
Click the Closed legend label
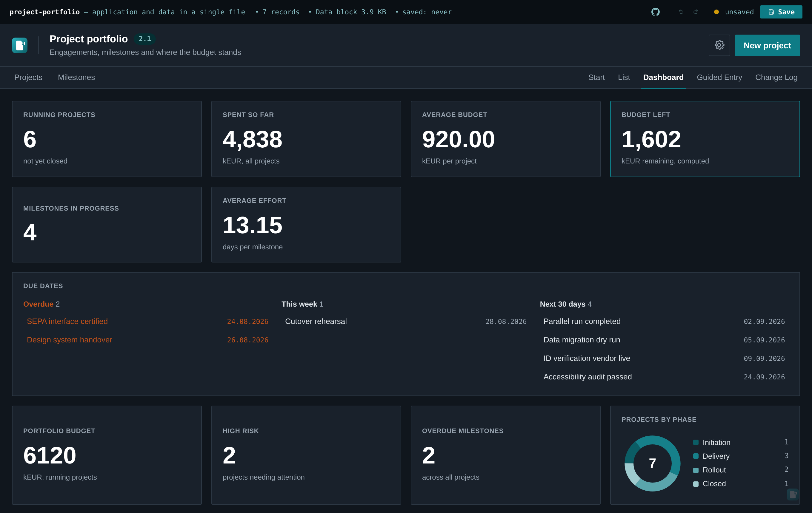714,484
